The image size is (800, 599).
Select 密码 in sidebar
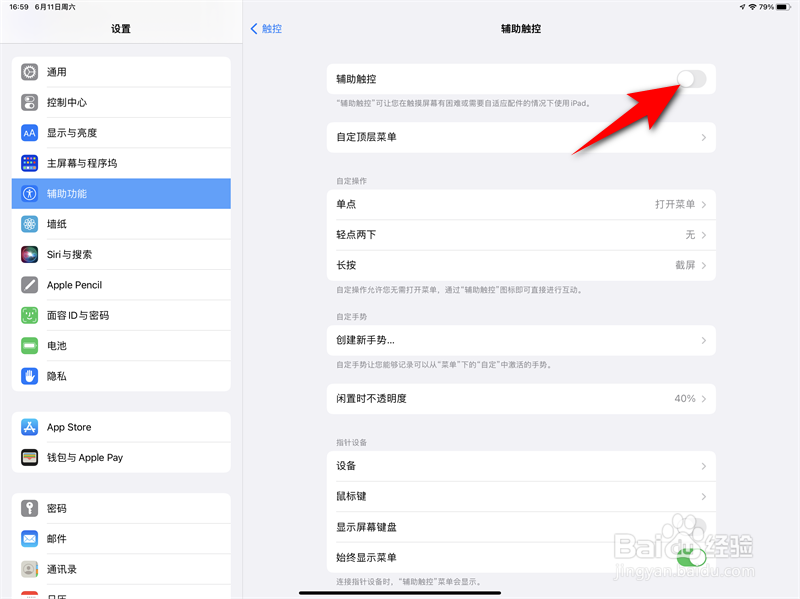121,508
